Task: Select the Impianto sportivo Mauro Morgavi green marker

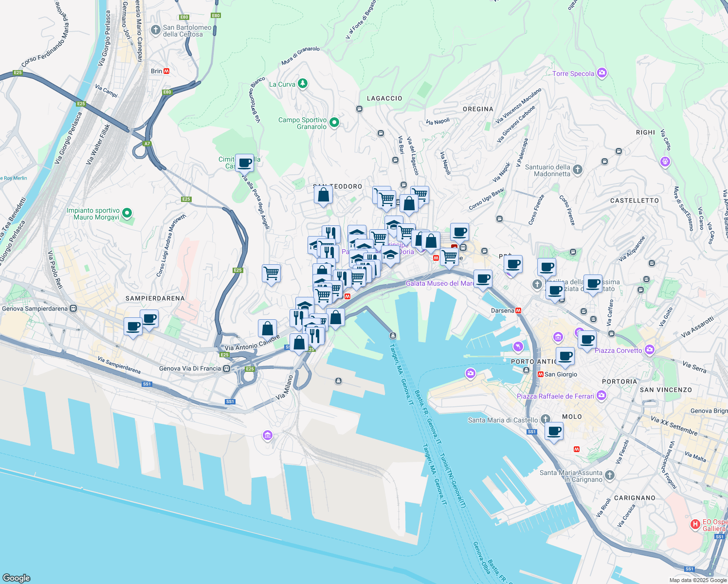Action: pos(127,213)
